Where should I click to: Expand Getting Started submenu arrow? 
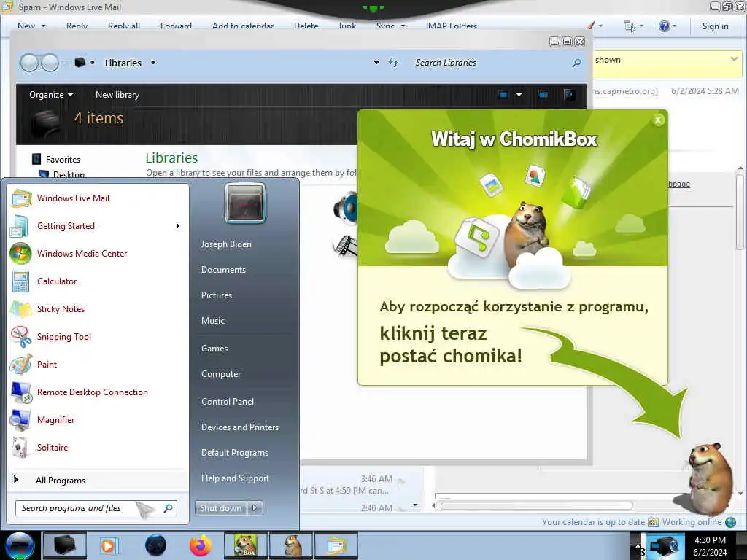click(x=178, y=226)
